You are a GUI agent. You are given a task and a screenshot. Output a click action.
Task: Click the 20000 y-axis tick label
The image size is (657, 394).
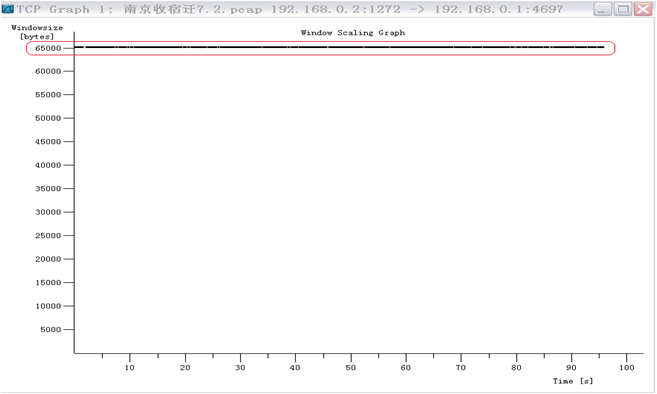(x=48, y=259)
